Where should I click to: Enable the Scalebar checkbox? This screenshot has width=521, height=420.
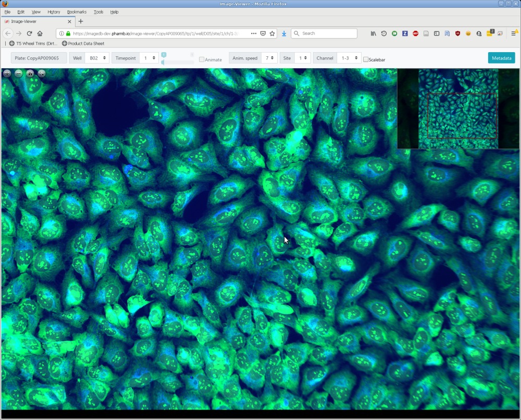[366, 59]
